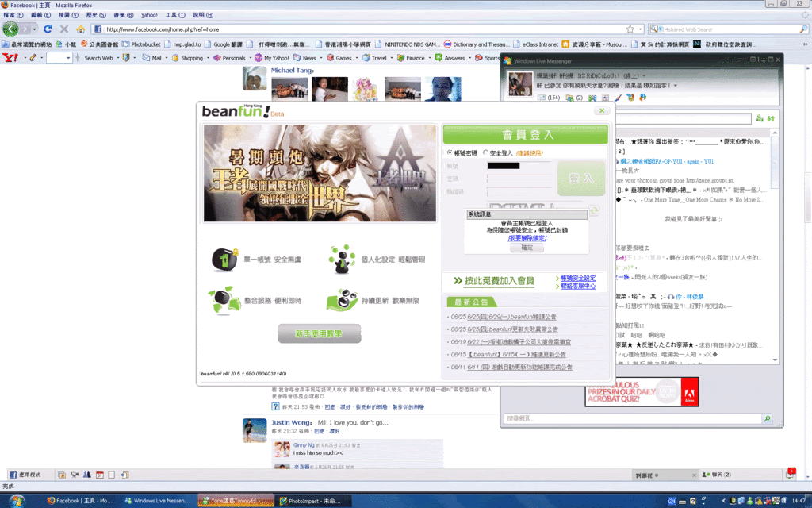
Task: Click the add-a-contact icon in Messenger
Action: click(760, 118)
